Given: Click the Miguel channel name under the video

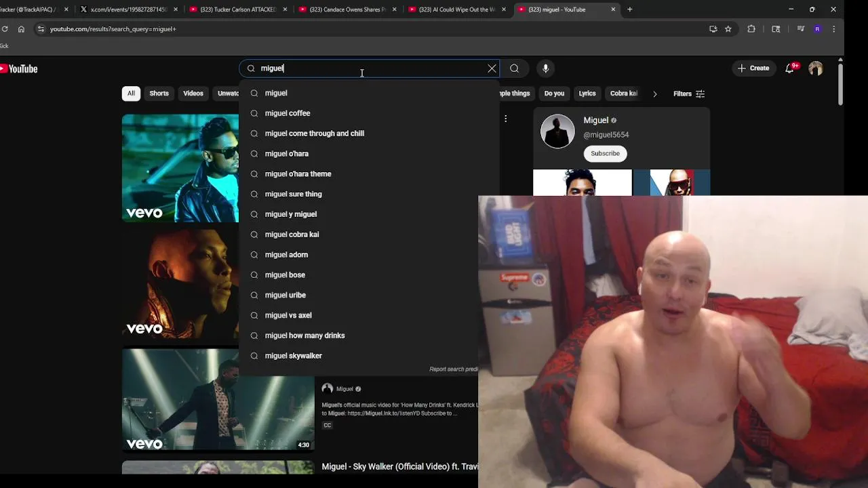Looking at the screenshot, I should [x=344, y=389].
